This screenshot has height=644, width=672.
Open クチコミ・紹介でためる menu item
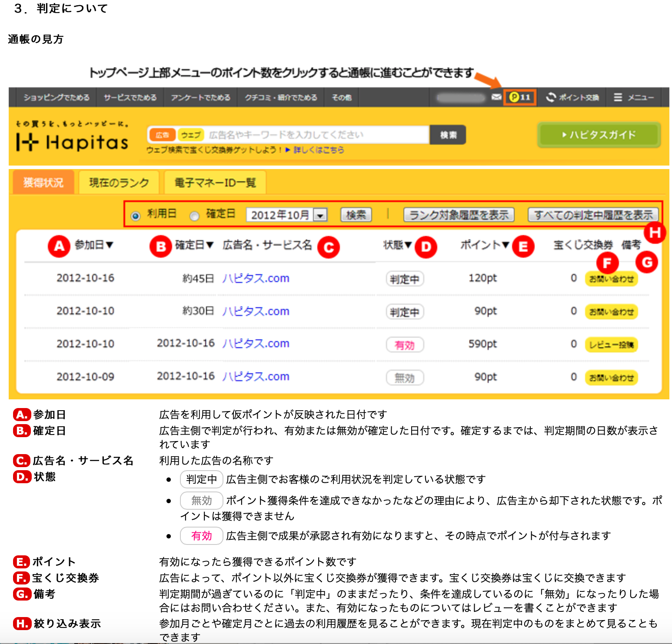(x=281, y=97)
